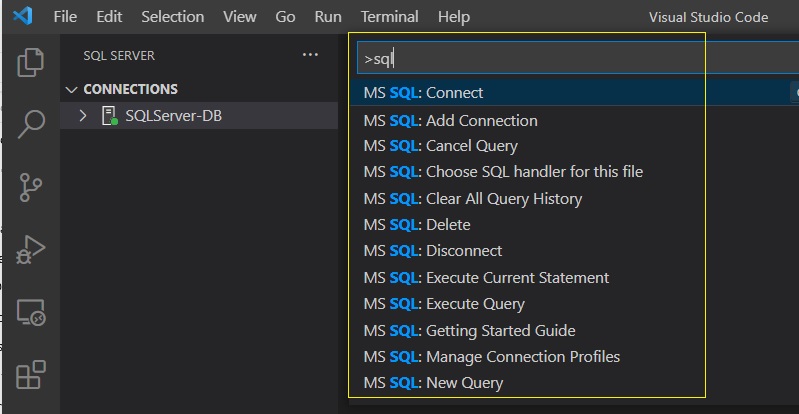Click the command palette input field
The width and height of the screenshot is (799, 414).
pyautogui.click(x=578, y=59)
